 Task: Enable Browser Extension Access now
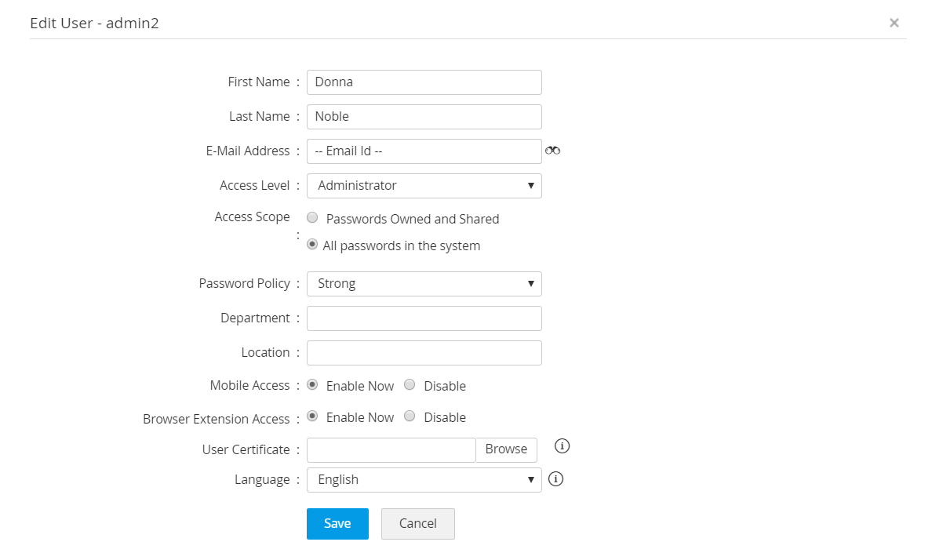312,416
